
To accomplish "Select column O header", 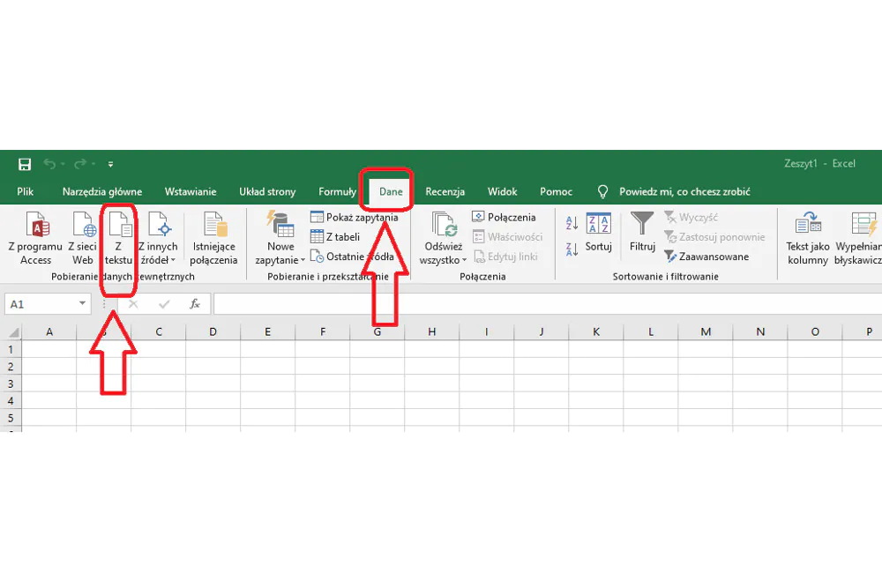I will pos(815,331).
